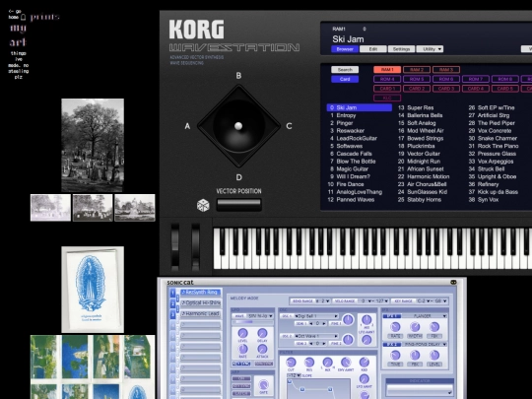Open the FX 2 Ping-Pong Delay dropdown
This screenshot has width=532, height=399.
click(426, 344)
